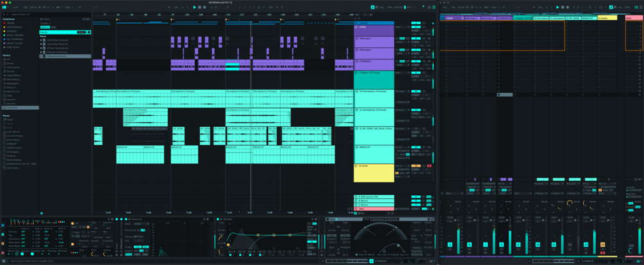
Task: Play in the second window's transport bar
Action: click(557, 7)
